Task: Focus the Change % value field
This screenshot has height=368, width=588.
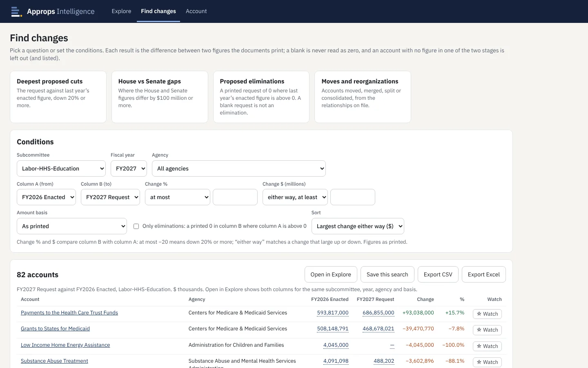Action: [235, 197]
